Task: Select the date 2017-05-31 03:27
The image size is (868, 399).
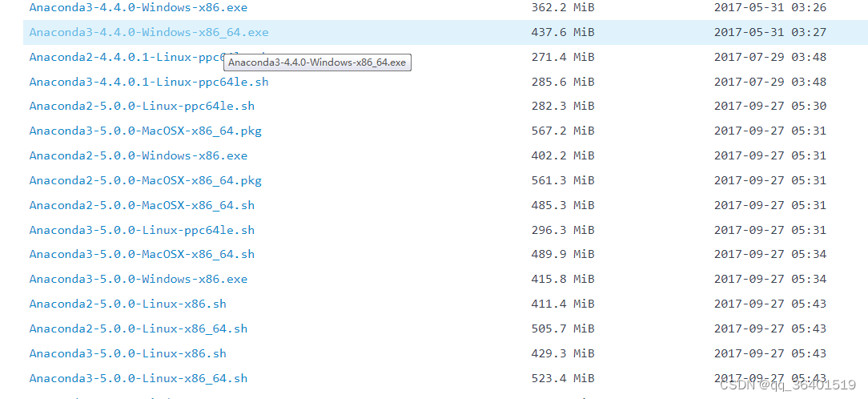Action: tap(770, 32)
